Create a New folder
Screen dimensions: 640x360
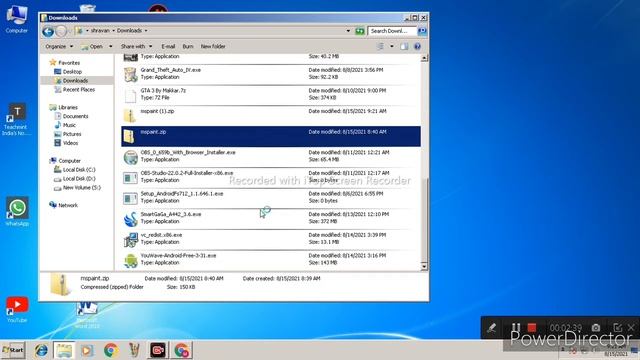213,47
